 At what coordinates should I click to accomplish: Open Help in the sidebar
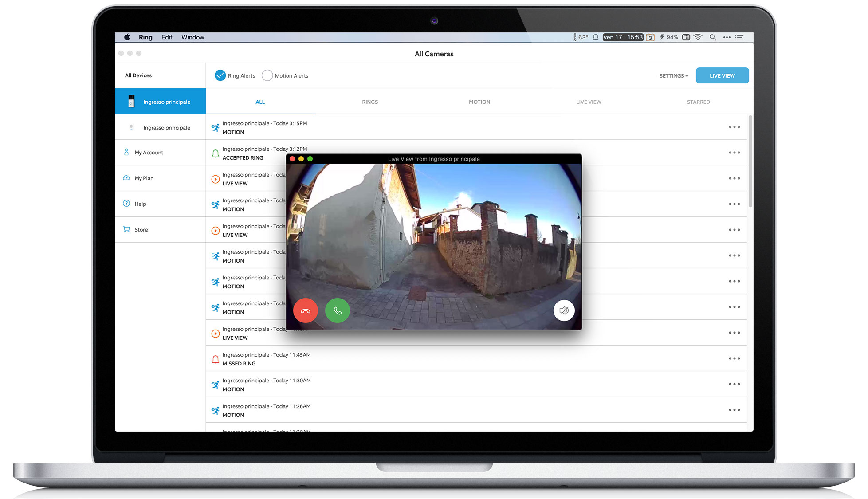click(160, 204)
